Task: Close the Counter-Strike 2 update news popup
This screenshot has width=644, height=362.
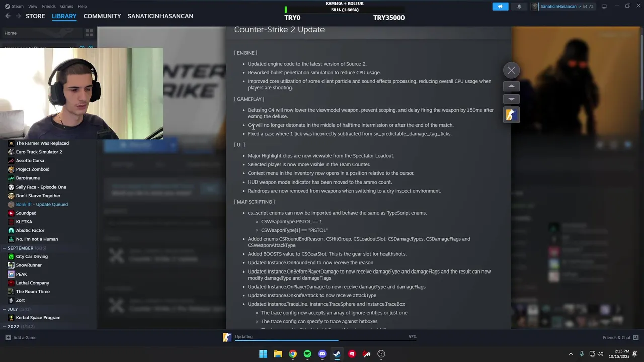Action: [x=511, y=70]
